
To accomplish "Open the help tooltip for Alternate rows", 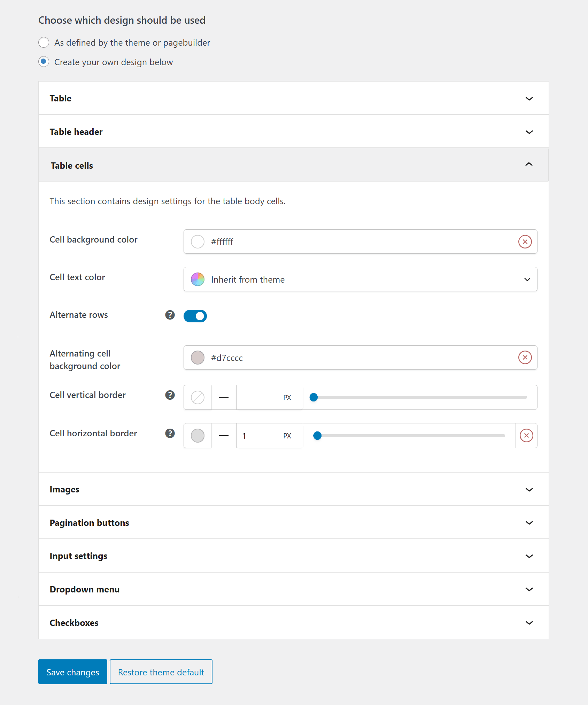I will [170, 316].
